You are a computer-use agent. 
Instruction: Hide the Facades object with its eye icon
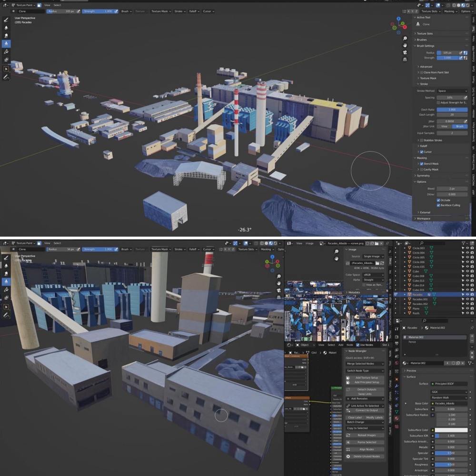coord(468,295)
